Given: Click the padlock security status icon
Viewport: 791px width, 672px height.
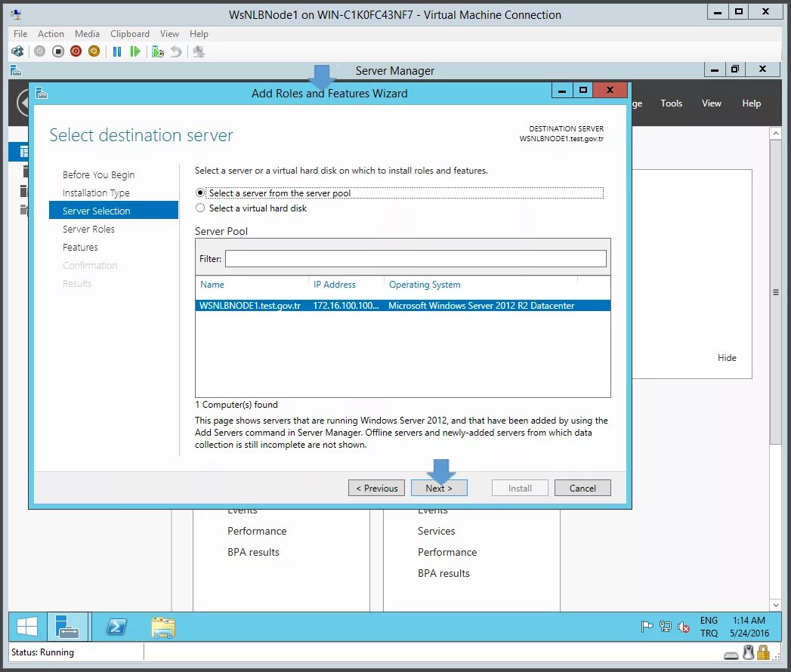Looking at the screenshot, I should click(763, 653).
